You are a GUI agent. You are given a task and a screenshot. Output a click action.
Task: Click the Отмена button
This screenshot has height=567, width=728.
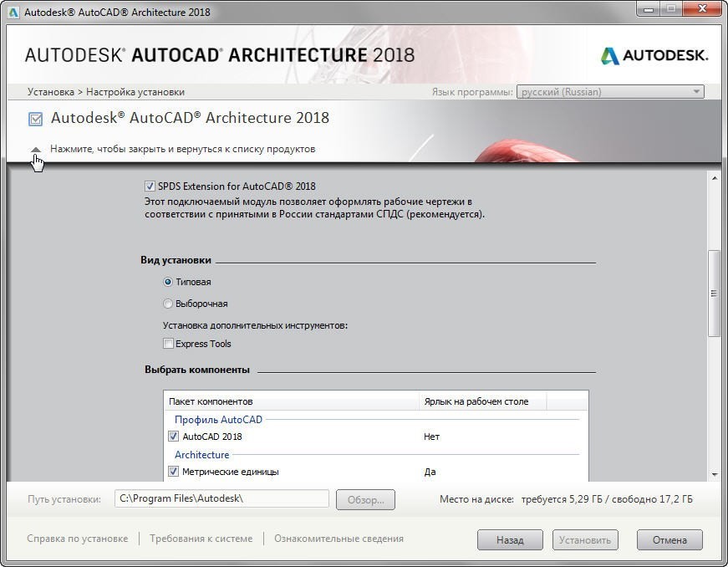[669, 540]
